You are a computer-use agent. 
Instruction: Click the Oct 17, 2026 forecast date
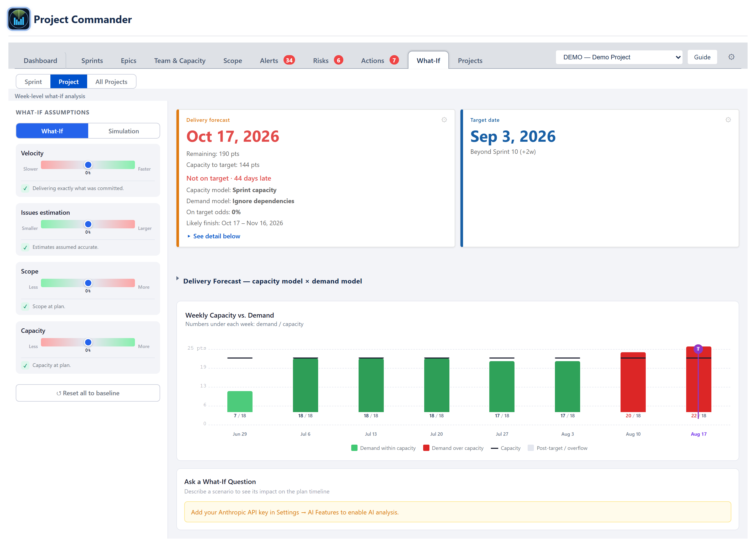(x=233, y=136)
